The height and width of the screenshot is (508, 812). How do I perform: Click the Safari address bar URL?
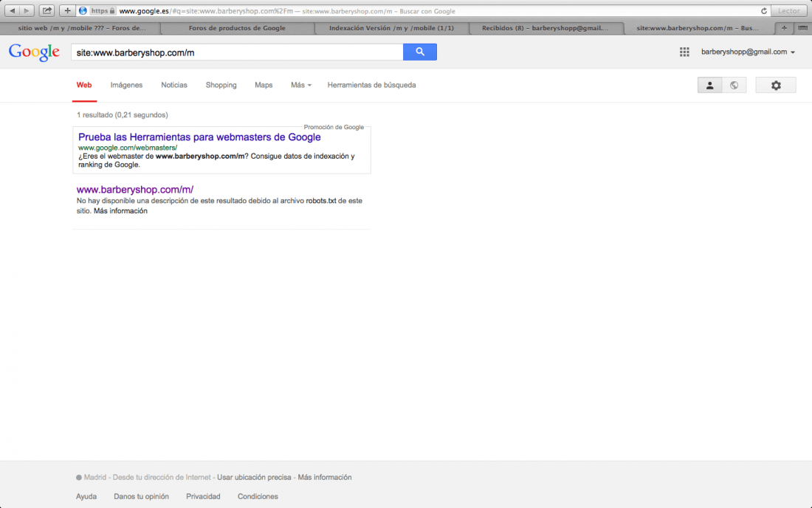pos(424,11)
